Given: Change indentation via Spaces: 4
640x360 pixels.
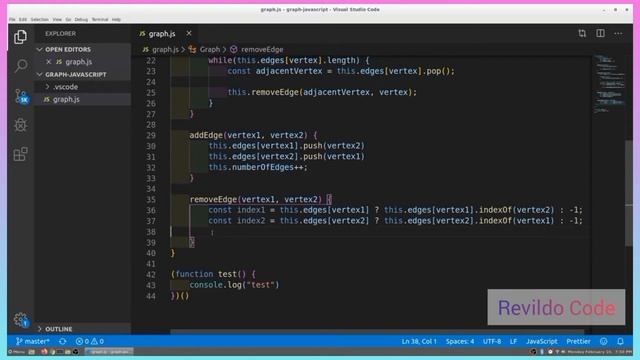Looking at the screenshot, I should pos(460,341).
